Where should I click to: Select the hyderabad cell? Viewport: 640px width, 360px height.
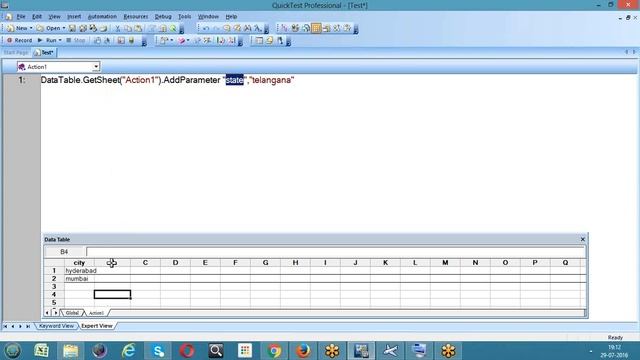81,271
